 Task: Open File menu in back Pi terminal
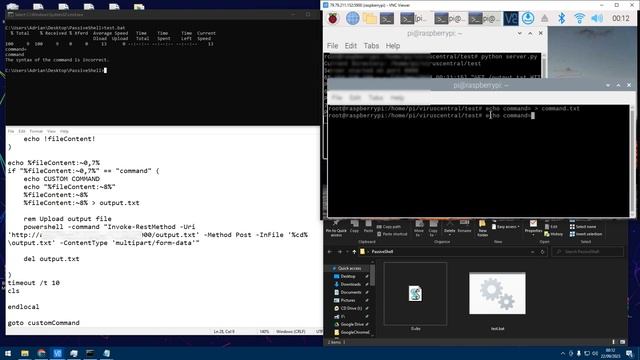pos(332,46)
